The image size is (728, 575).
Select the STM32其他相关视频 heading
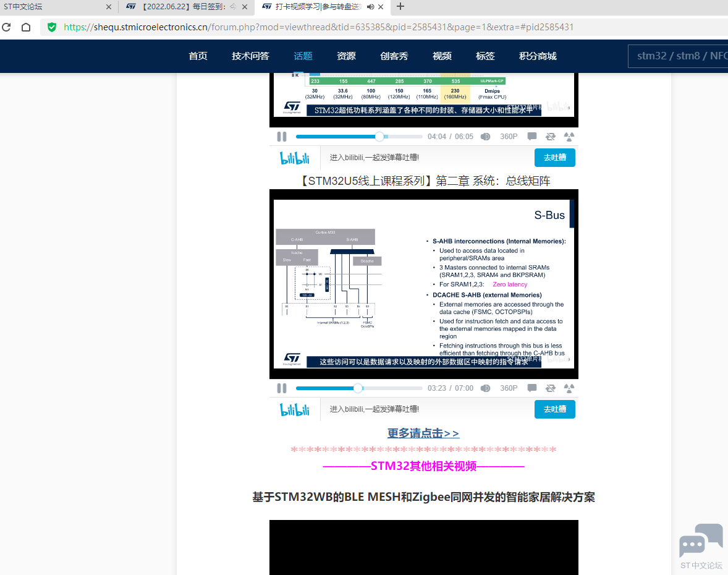pos(423,466)
